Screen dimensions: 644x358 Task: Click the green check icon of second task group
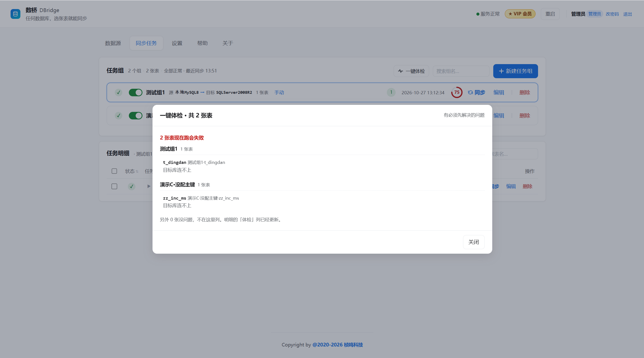(119, 116)
